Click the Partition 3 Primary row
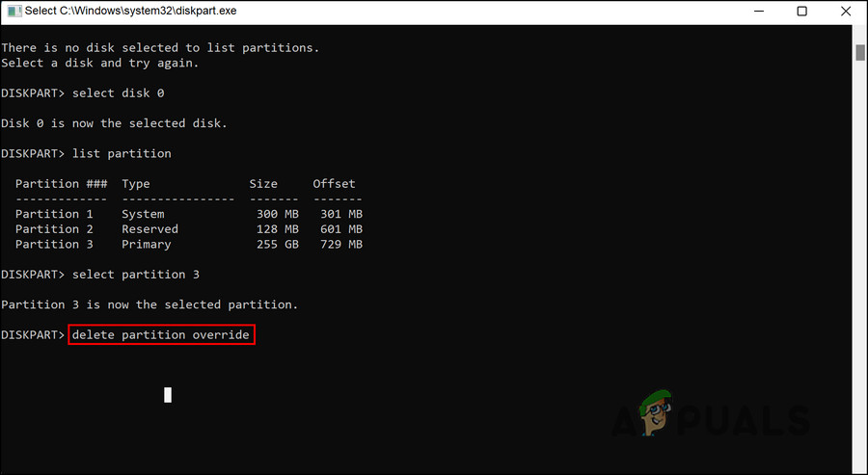This screenshot has width=868, height=475. click(189, 244)
